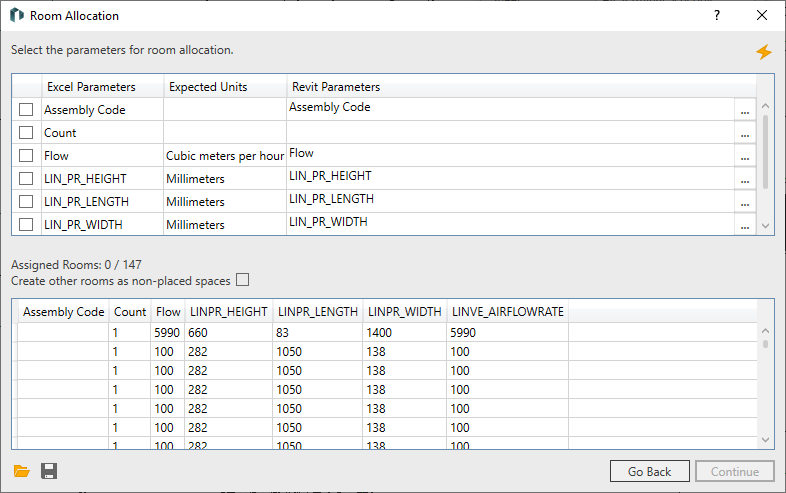Image resolution: width=786 pixels, height=493 pixels.
Task: Tick the LIN_PR_LENGTH checkbox
Action: coord(26,202)
